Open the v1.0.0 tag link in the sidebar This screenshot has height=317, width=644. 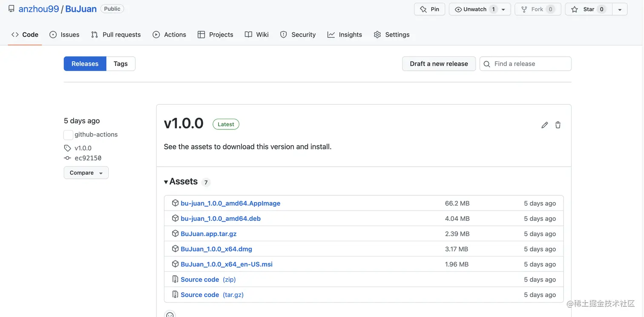(83, 148)
